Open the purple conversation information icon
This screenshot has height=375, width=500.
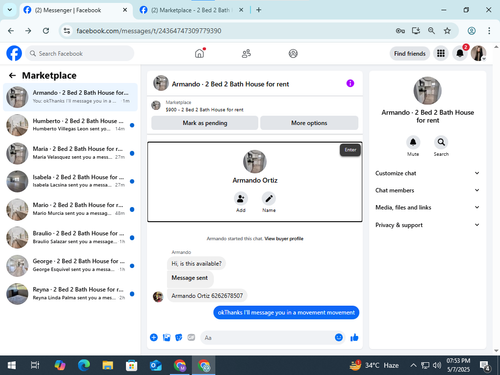350,83
